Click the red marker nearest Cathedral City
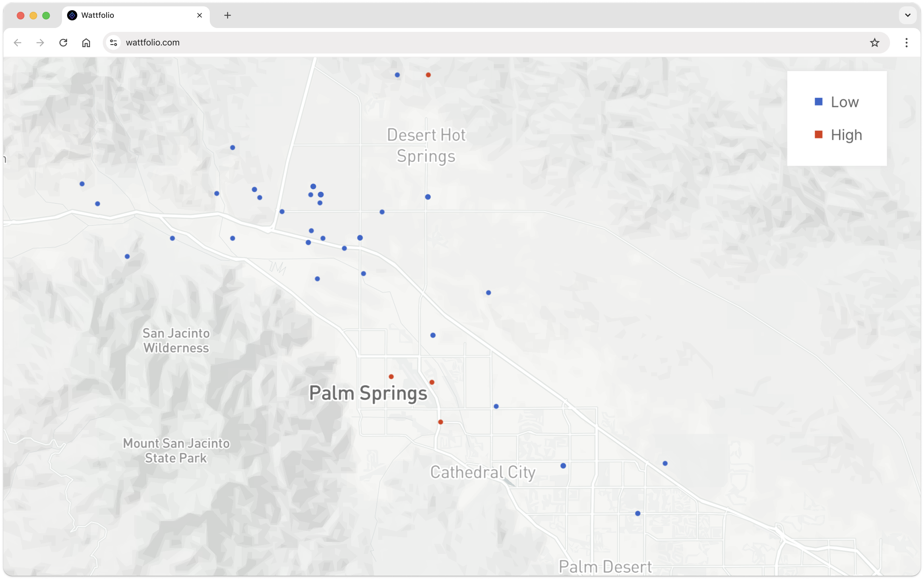The width and height of the screenshot is (924, 580). tap(440, 422)
